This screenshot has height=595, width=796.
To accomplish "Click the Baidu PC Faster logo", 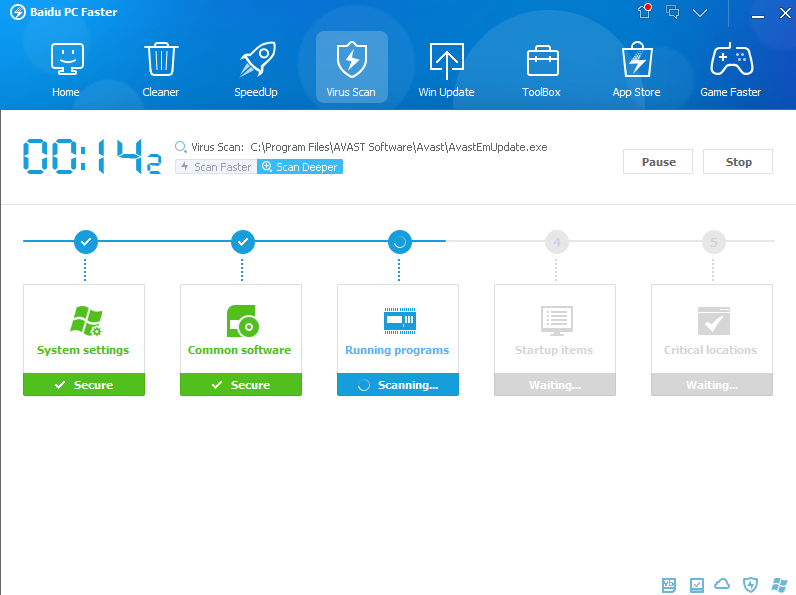I will click(18, 12).
